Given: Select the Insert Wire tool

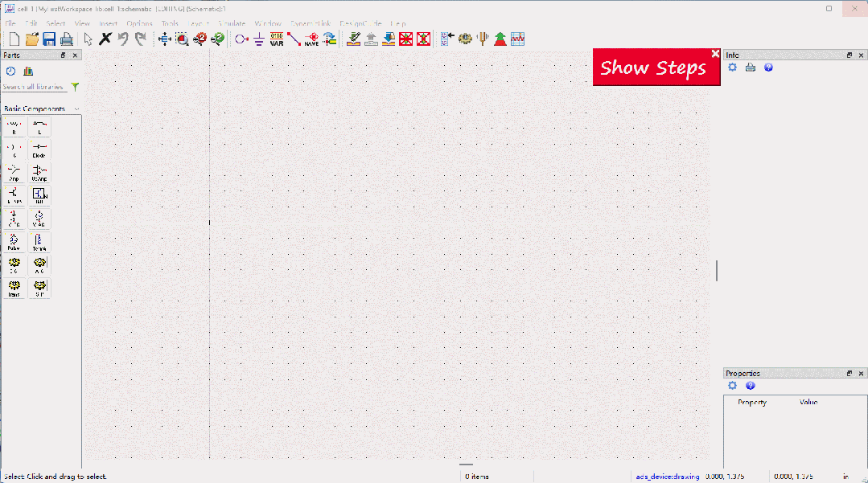Looking at the screenshot, I should (x=294, y=39).
